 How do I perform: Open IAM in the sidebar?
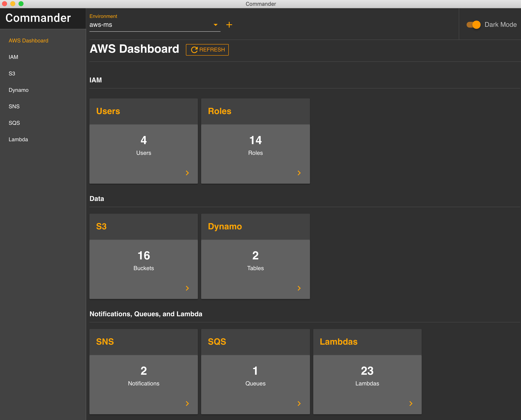pyautogui.click(x=13, y=57)
